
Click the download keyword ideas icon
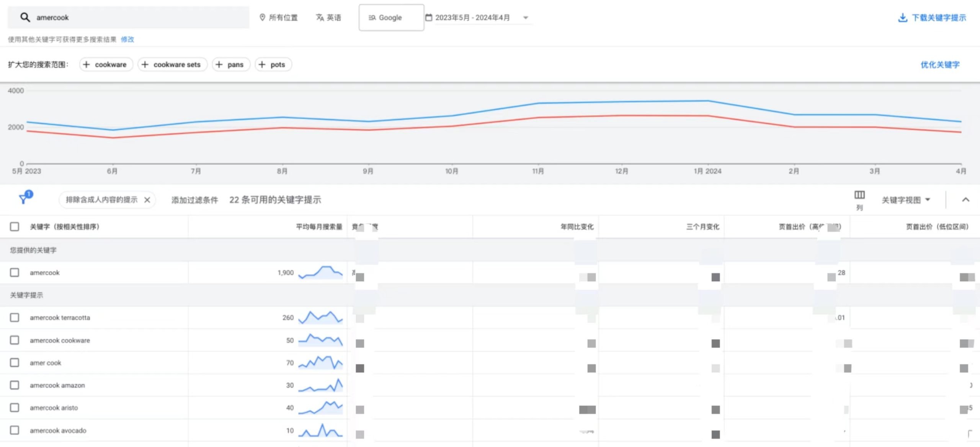click(x=903, y=18)
